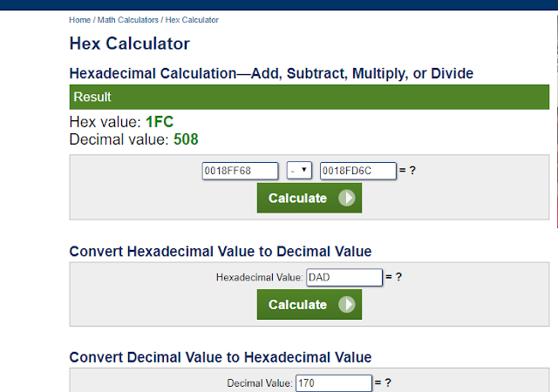Open the Math Calculators breadcrumb link
Image resolution: width=558 pixels, height=392 pixels.
pos(128,20)
